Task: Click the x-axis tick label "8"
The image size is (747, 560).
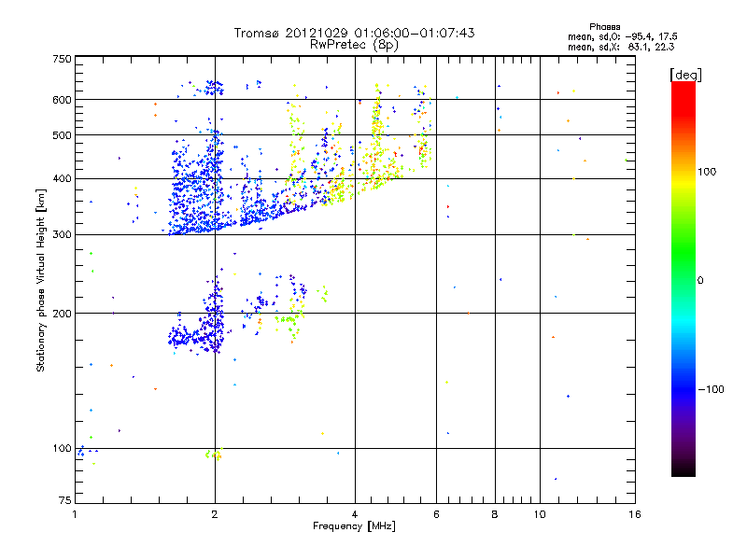Action: coord(495,514)
